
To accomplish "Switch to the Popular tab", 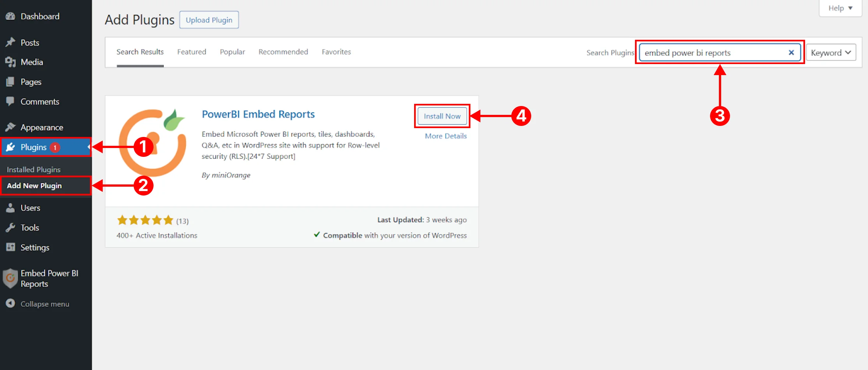I will pos(232,52).
